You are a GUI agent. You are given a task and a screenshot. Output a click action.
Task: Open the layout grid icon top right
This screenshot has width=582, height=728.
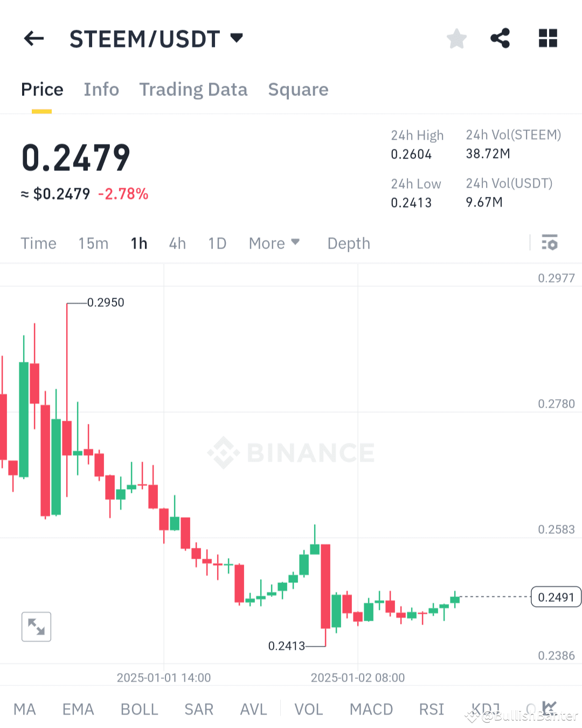tap(548, 38)
